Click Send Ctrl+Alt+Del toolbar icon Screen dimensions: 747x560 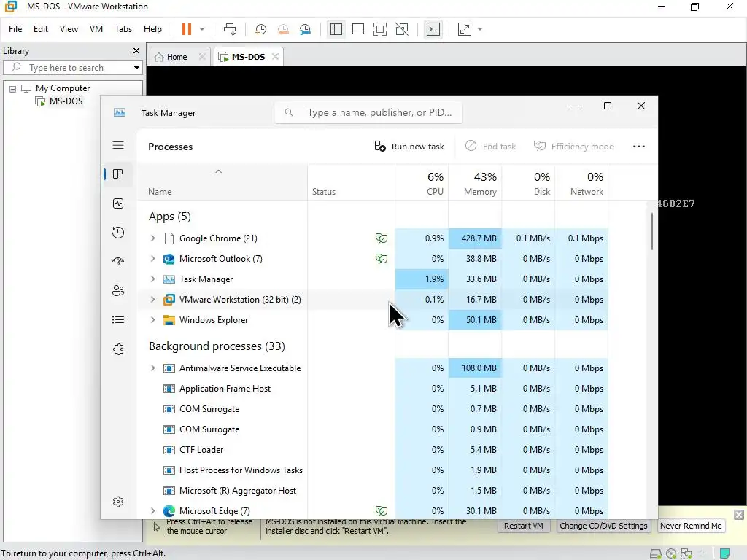(230, 29)
